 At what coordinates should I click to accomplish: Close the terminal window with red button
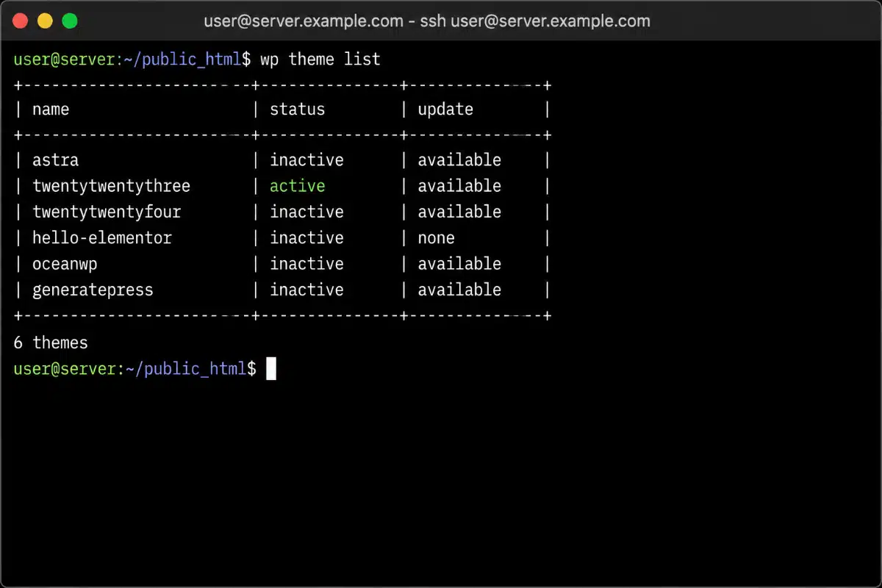[21, 21]
